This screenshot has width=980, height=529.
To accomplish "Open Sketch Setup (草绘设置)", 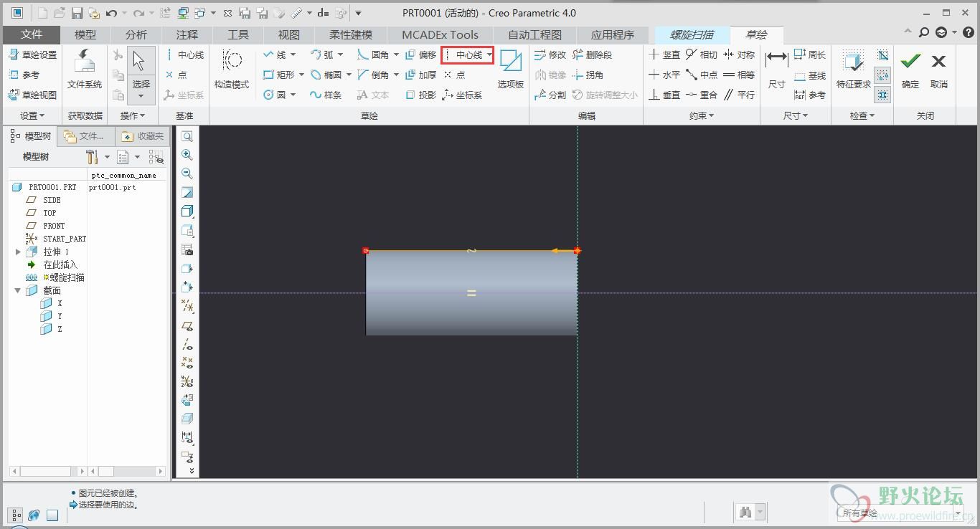I will click(x=32, y=54).
